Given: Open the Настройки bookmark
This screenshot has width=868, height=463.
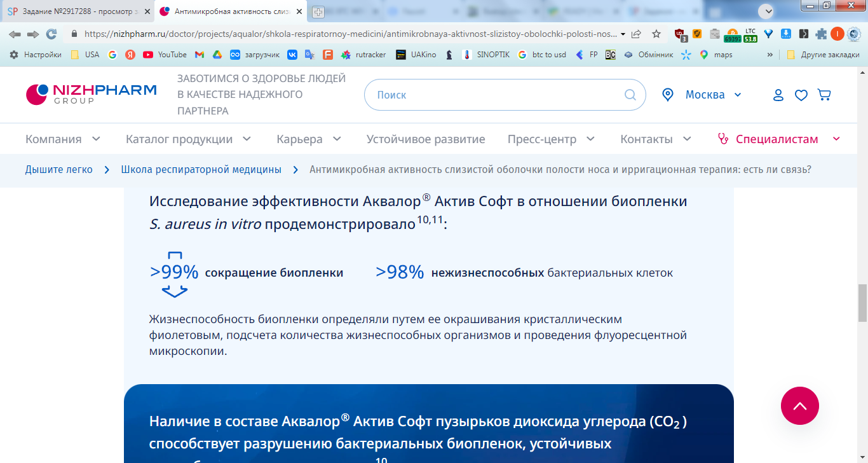Looking at the screenshot, I should (36, 55).
